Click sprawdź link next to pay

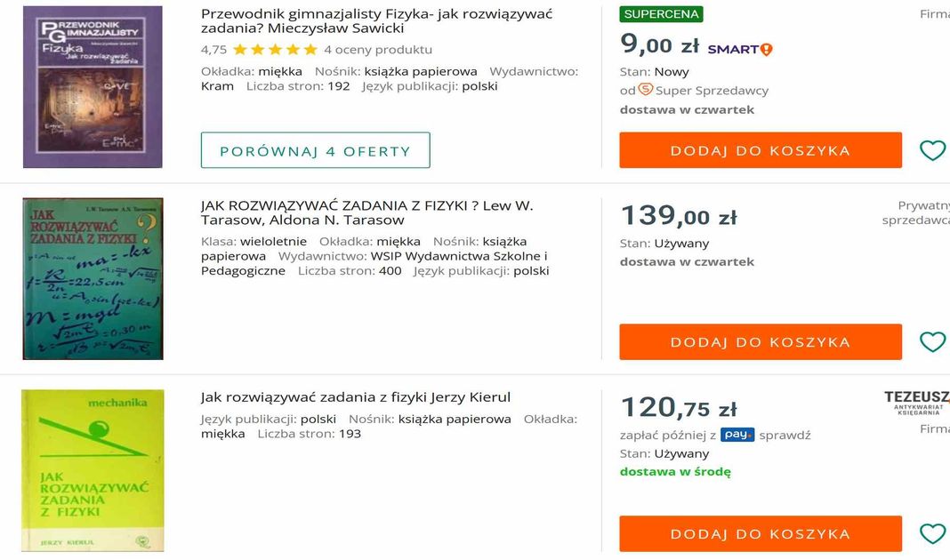pyautogui.click(x=785, y=436)
